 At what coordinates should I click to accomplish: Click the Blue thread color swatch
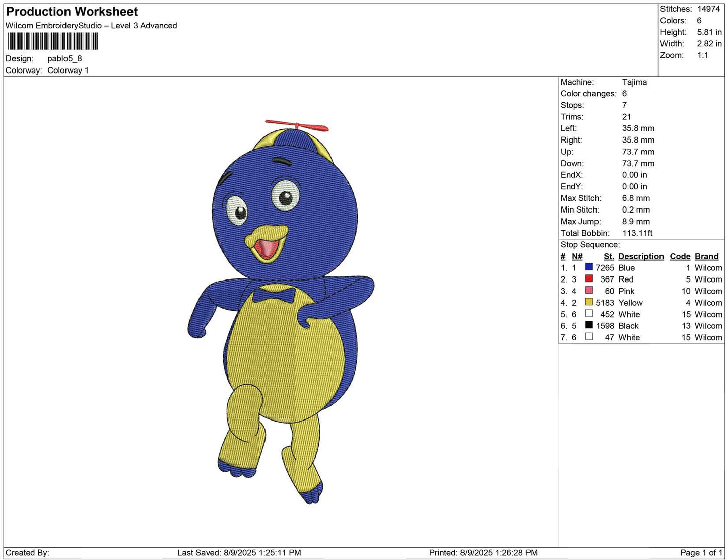589,267
